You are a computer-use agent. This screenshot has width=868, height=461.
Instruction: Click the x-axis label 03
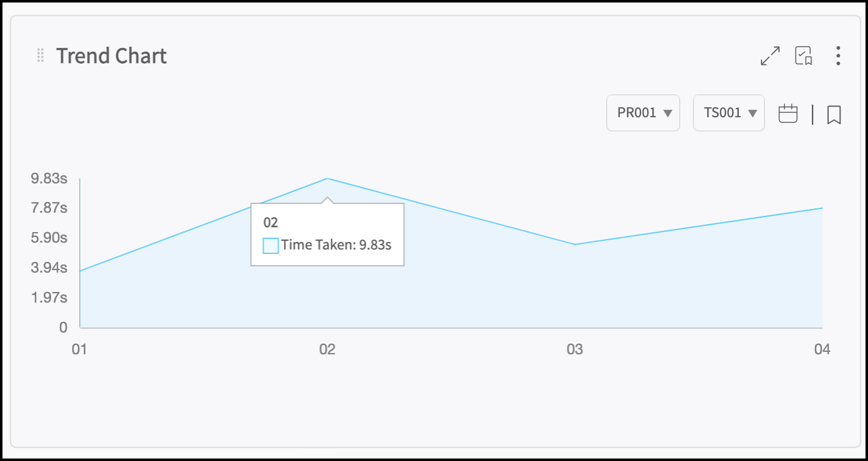pos(574,349)
